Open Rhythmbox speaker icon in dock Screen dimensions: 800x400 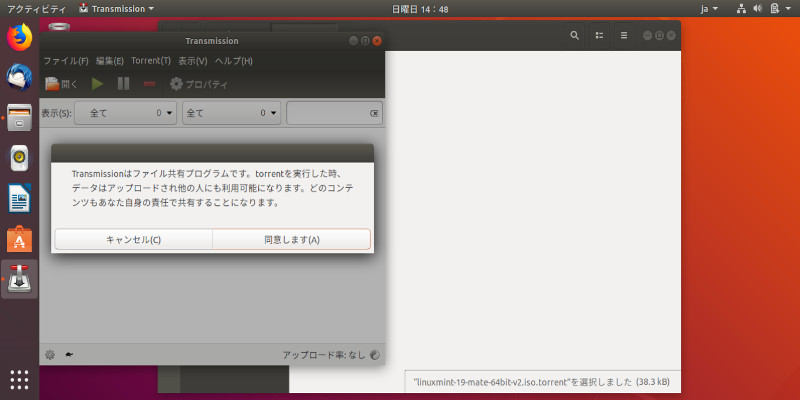(x=19, y=158)
